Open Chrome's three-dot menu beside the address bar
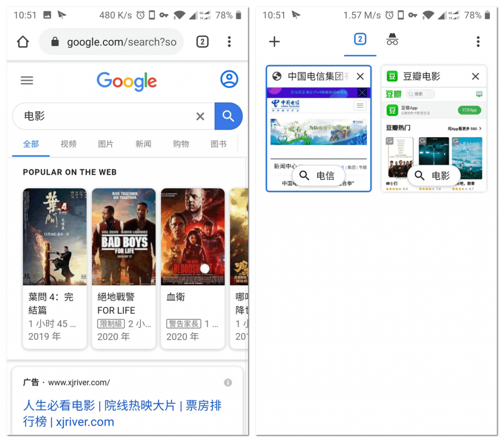 click(229, 42)
